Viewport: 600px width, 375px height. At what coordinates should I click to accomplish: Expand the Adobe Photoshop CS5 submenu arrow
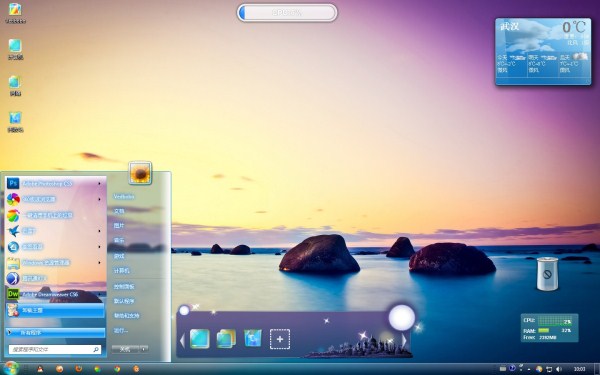click(99, 184)
